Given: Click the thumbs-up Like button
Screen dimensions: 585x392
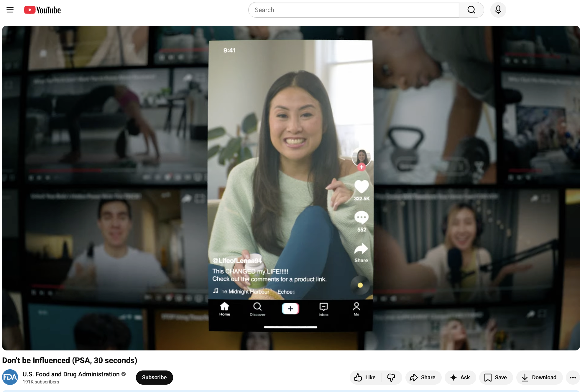Looking at the screenshot, I should pos(365,377).
